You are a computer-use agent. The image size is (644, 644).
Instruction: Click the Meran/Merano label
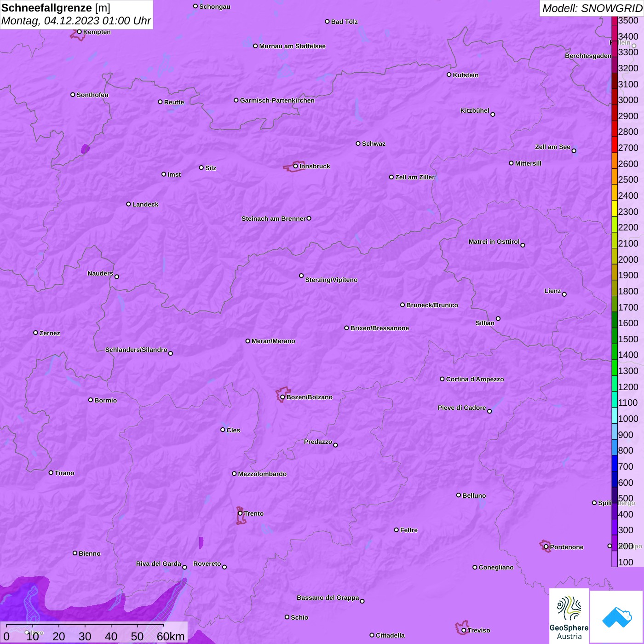[x=273, y=341]
